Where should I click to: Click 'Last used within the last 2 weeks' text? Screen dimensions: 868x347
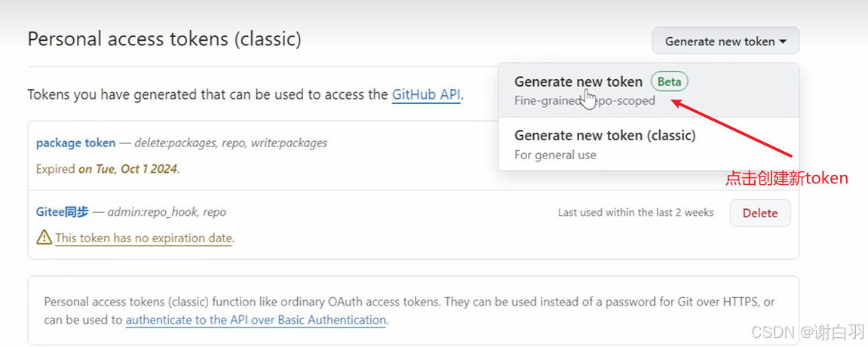click(x=636, y=213)
